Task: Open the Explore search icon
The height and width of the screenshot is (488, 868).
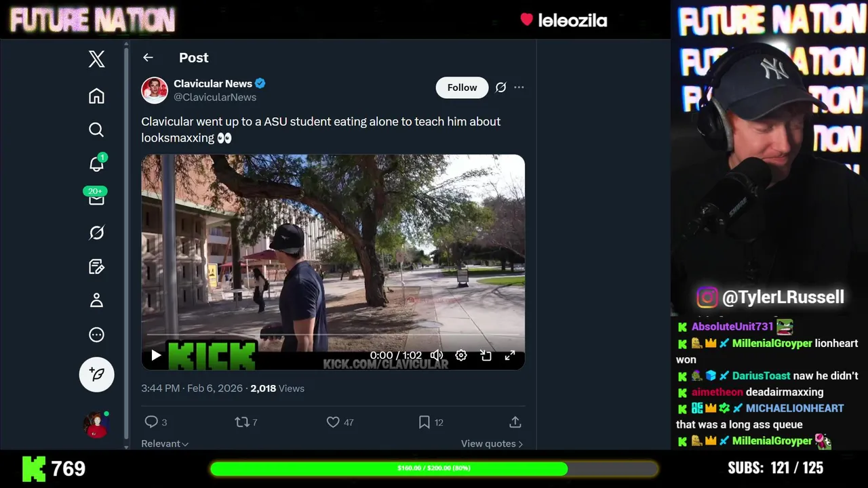Action: 96,129
